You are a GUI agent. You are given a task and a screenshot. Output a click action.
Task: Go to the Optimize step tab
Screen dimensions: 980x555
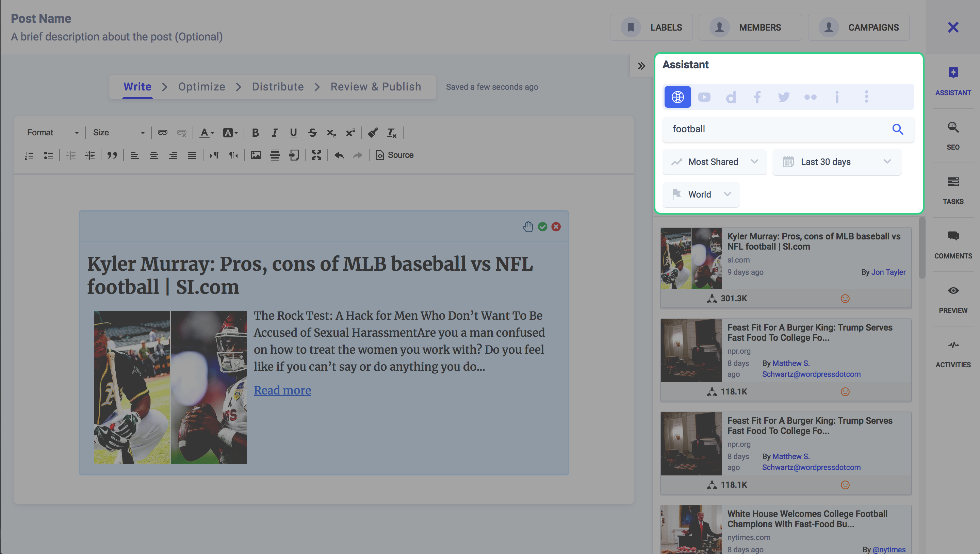click(202, 87)
